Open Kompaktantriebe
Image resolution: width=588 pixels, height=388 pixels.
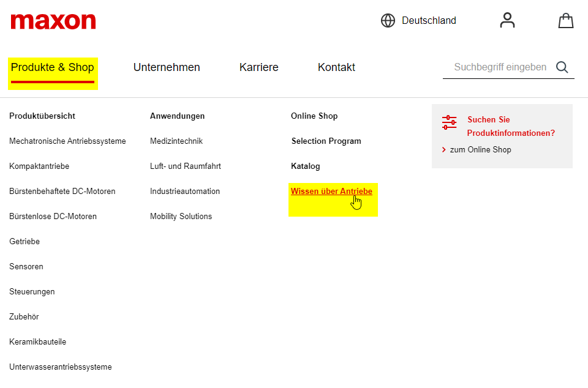39,166
